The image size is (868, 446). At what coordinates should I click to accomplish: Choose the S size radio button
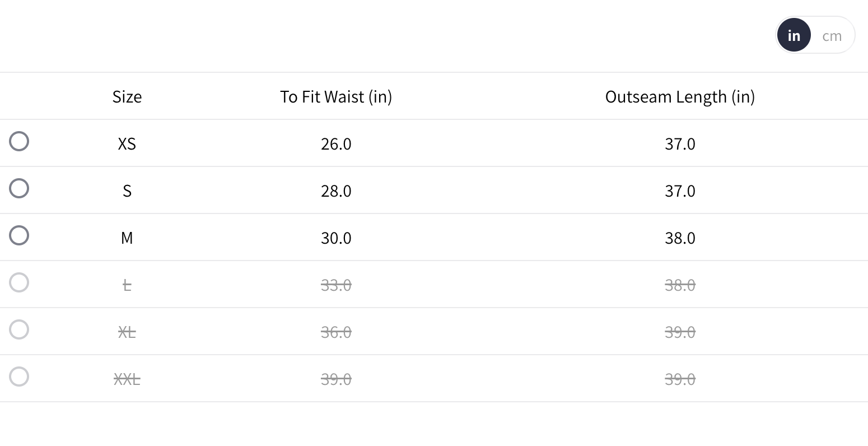[19, 188]
